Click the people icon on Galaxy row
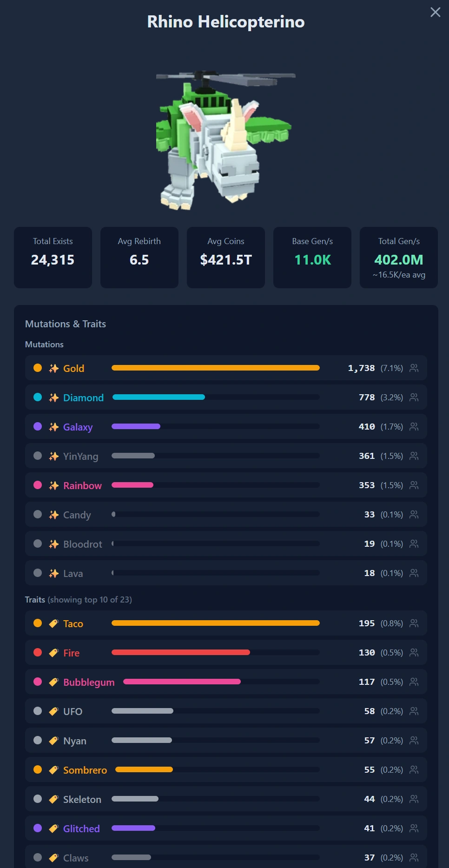The image size is (449, 868). coord(414,427)
